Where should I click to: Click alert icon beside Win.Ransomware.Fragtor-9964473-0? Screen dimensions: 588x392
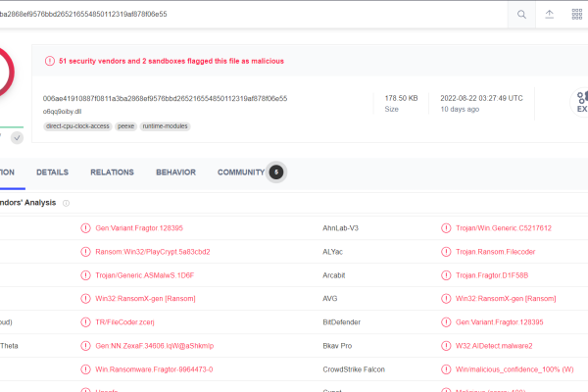click(86, 369)
